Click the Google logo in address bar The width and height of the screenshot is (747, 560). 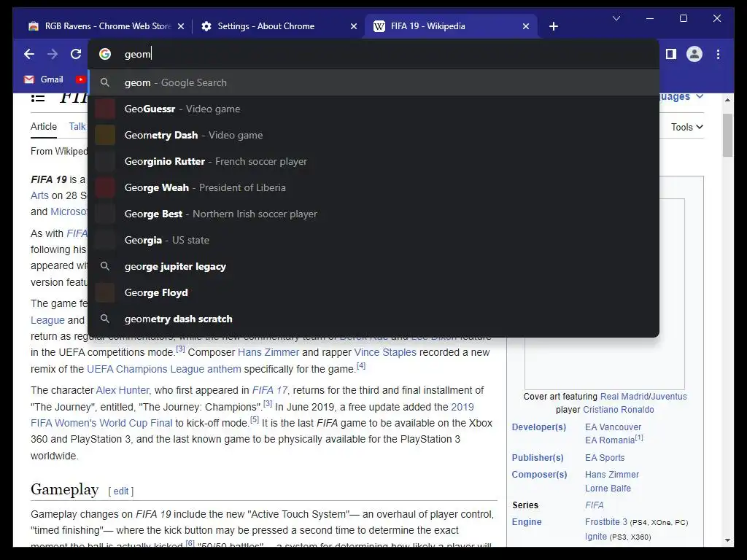pyautogui.click(x=105, y=54)
